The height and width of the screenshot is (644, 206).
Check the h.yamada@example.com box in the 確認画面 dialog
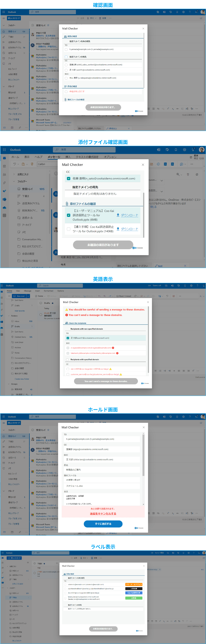click(66, 50)
